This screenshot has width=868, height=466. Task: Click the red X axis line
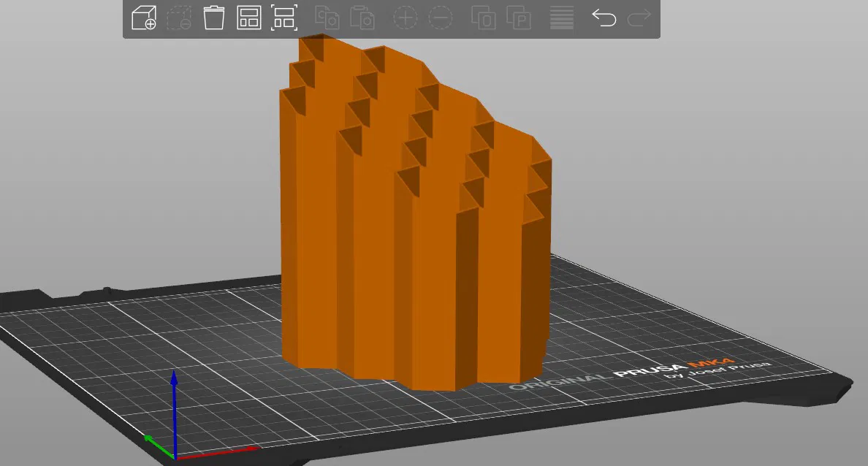[x=217, y=452]
